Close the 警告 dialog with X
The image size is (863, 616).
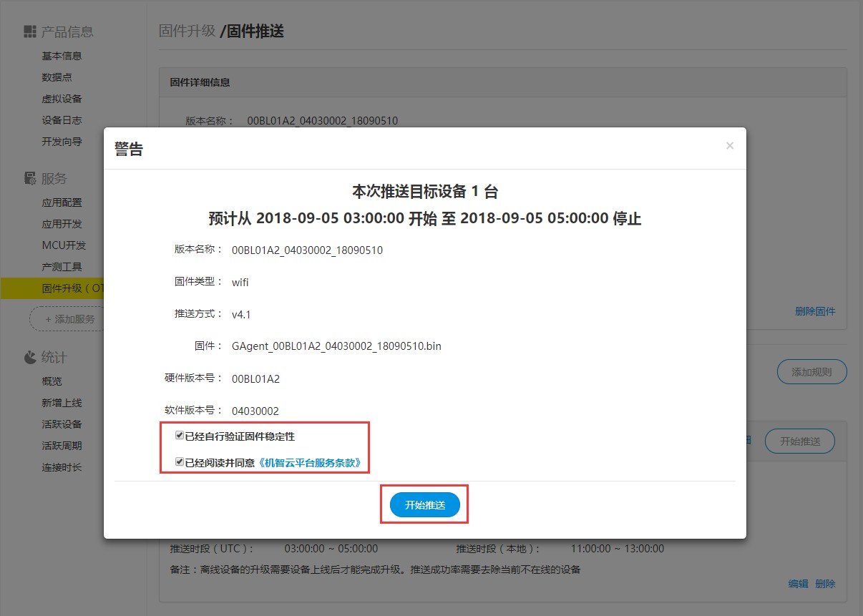coord(729,146)
